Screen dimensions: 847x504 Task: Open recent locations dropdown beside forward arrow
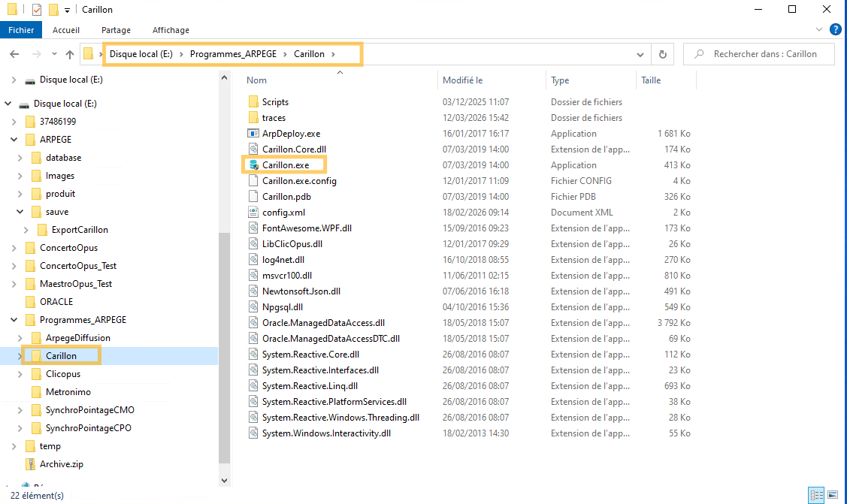coord(54,54)
